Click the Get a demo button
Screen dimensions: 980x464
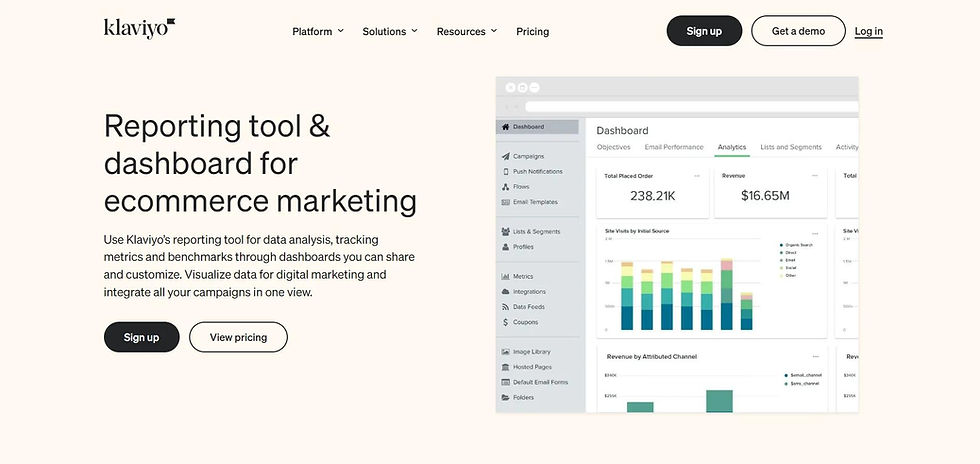tap(798, 31)
